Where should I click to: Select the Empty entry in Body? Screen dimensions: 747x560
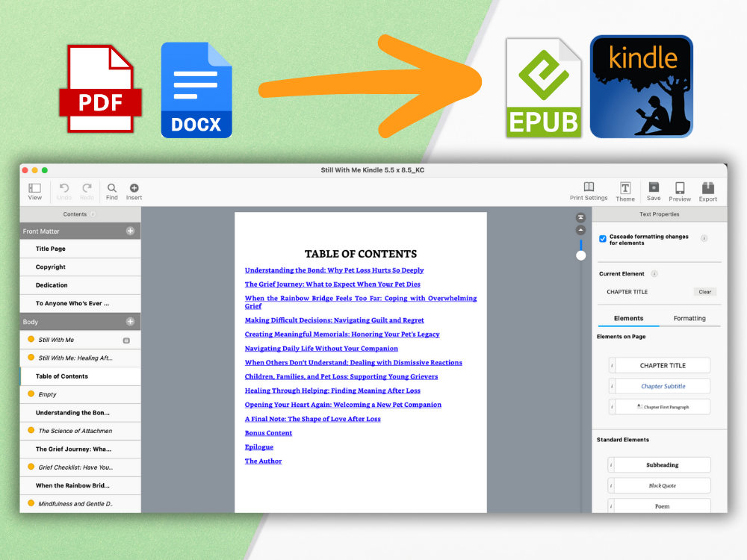coord(80,394)
